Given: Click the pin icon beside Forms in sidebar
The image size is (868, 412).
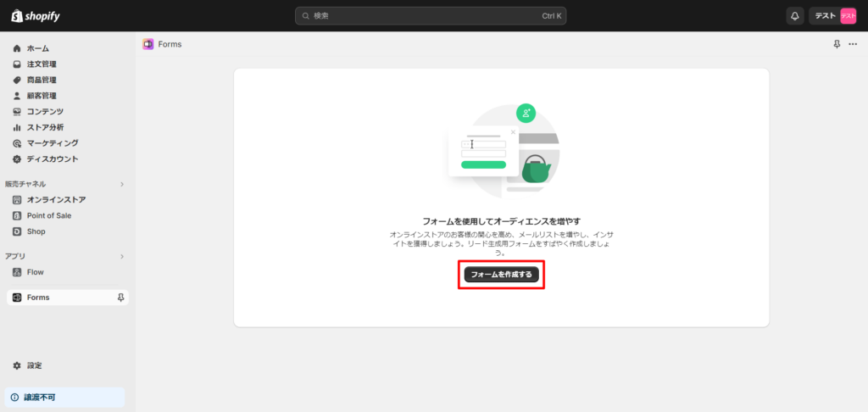Looking at the screenshot, I should [120, 298].
